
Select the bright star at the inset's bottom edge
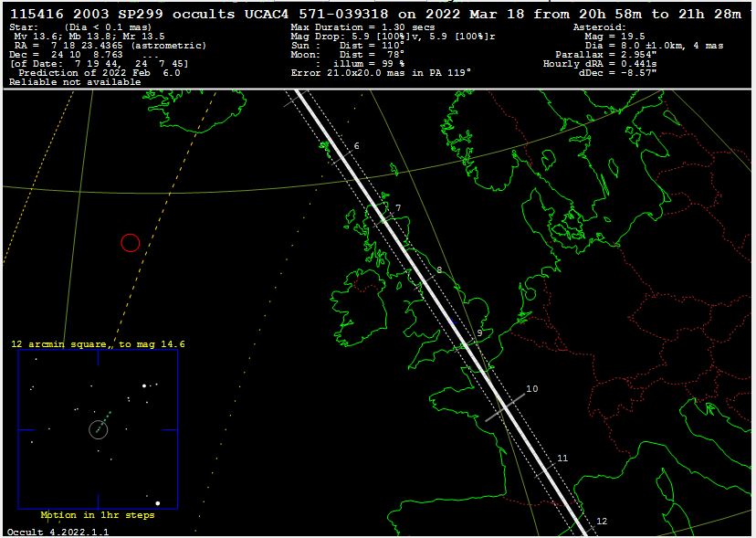(x=157, y=503)
